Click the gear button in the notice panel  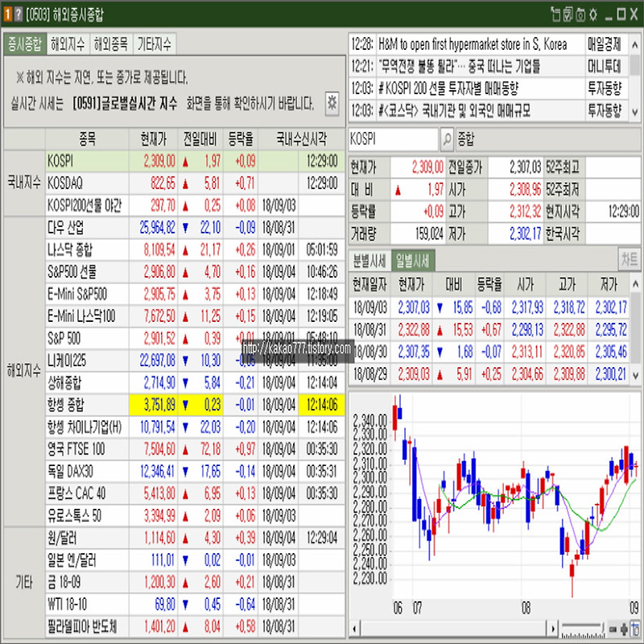click(x=332, y=103)
